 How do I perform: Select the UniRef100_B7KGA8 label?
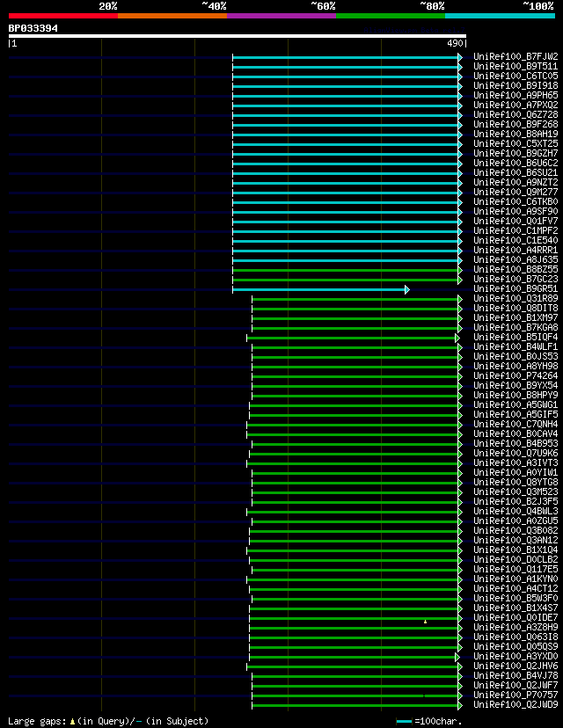click(x=515, y=328)
